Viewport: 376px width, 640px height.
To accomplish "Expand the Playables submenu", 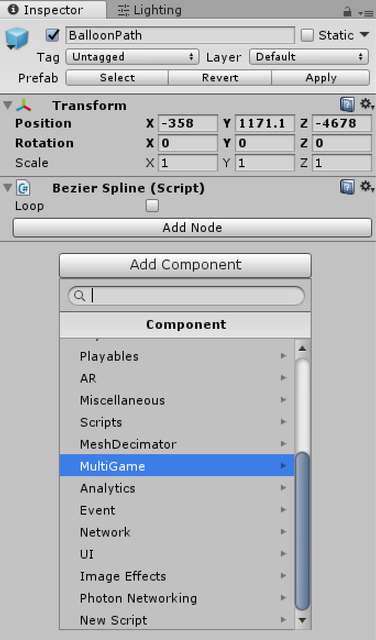I will [x=177, y=356].
